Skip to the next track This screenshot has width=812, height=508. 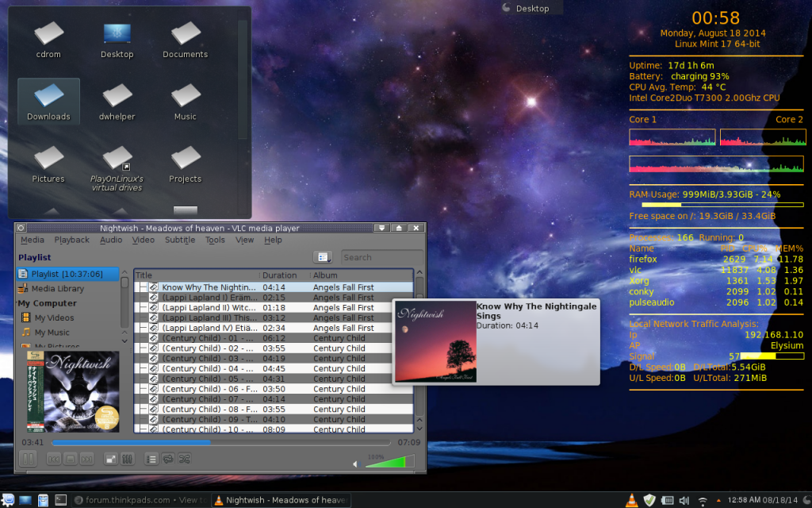point(86,459)
